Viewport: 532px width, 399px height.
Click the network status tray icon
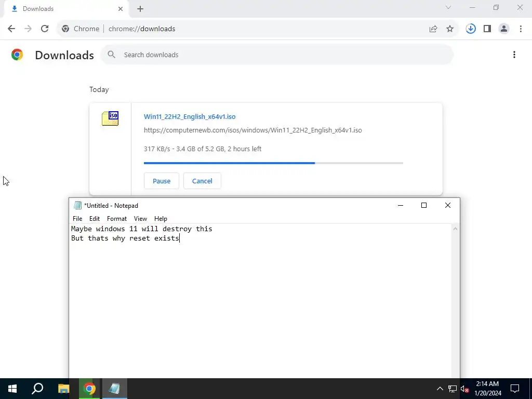click(x=453, y=389)
